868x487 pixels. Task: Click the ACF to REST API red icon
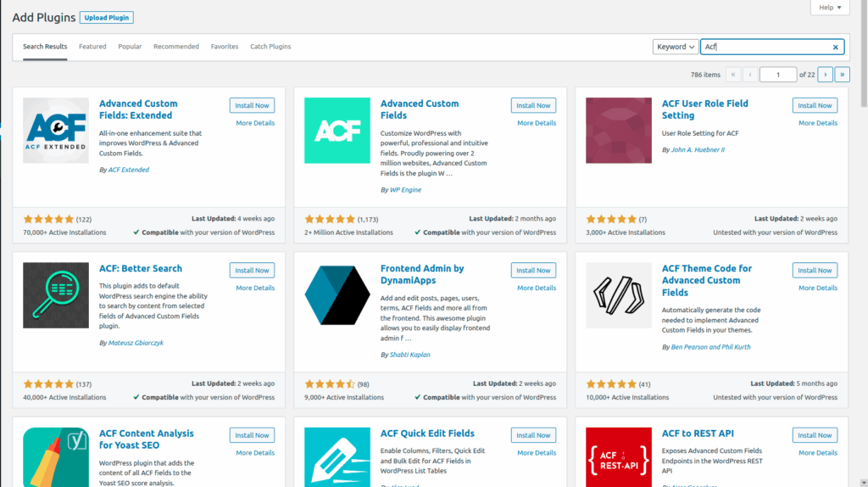coord(618,458)
